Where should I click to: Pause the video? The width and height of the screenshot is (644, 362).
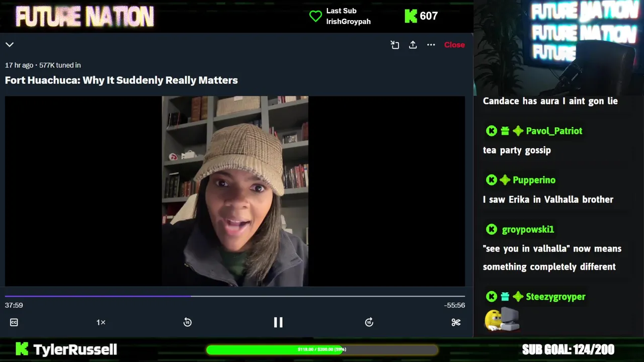[x=278, y=322]
